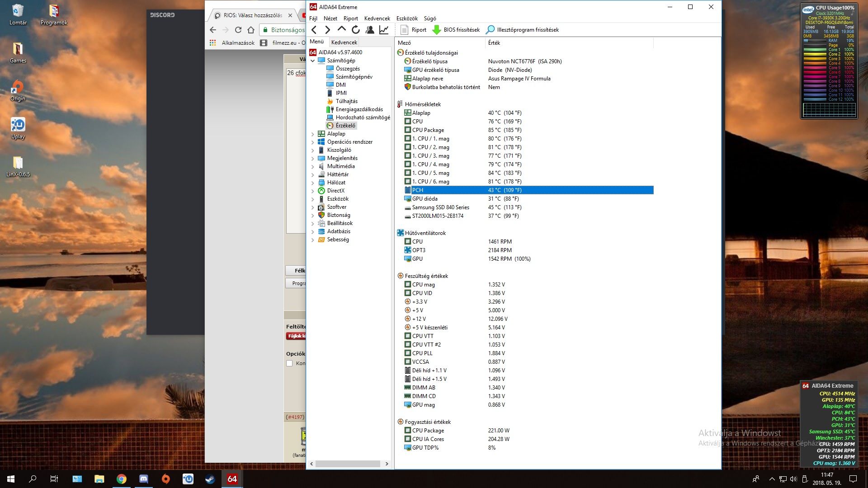The image size is (868, 488).
Task: Select Számítógépnév in the tree
Action: click(x=354, y=77)
